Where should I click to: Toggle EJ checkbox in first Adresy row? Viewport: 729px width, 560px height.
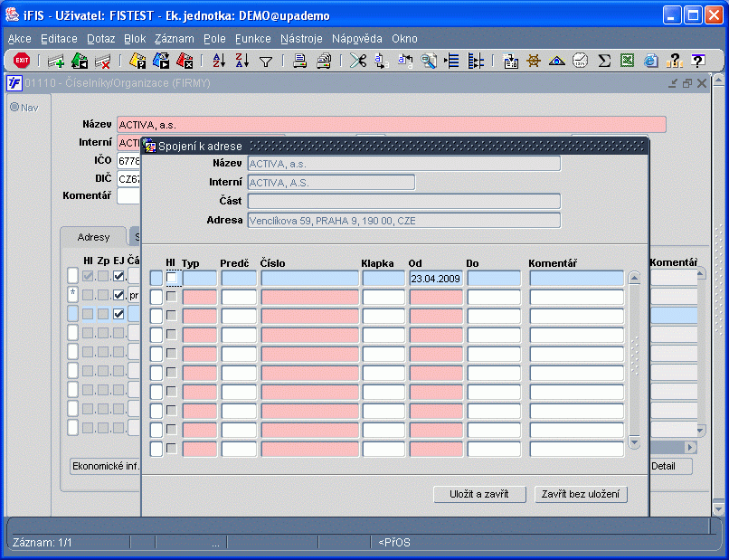coord(118,276)
